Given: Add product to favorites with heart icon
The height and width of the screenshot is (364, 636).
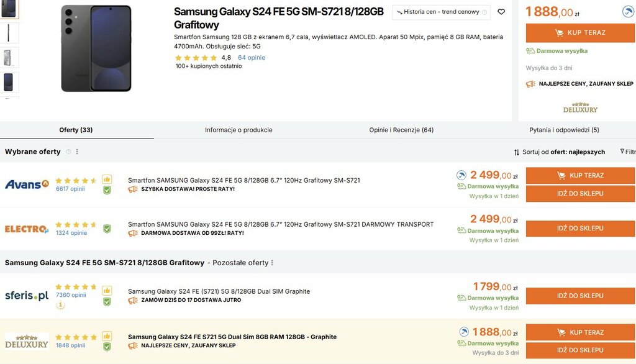Looking at the screenshot, I should tap(501, 12).
